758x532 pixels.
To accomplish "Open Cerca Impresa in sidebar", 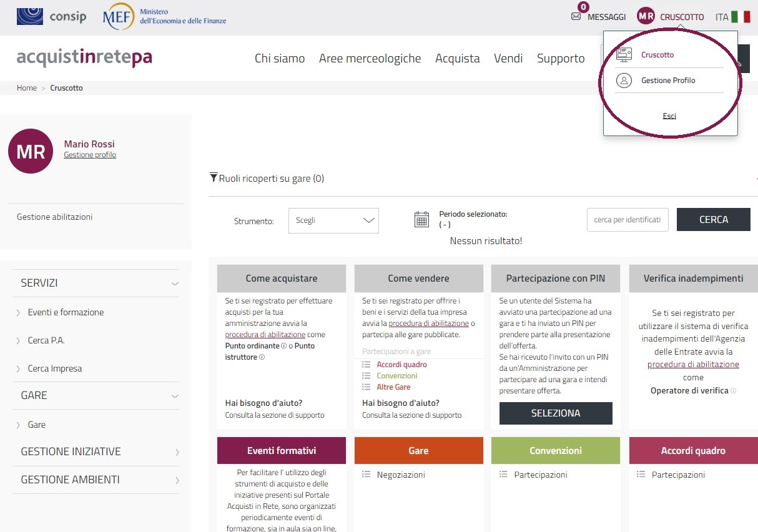I will (x=54, y=368).
